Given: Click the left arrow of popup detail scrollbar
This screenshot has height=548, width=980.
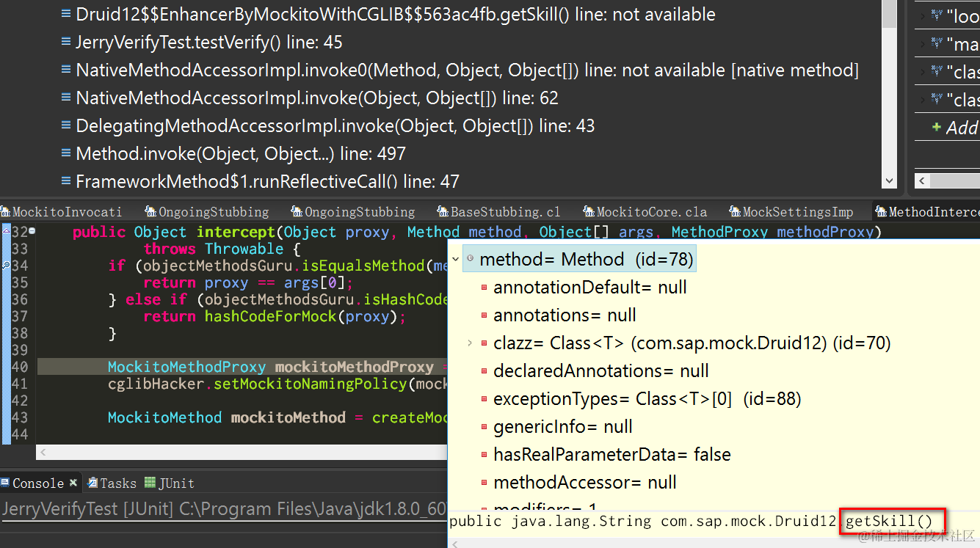Looking at the screenshot, I should [454, 543].
